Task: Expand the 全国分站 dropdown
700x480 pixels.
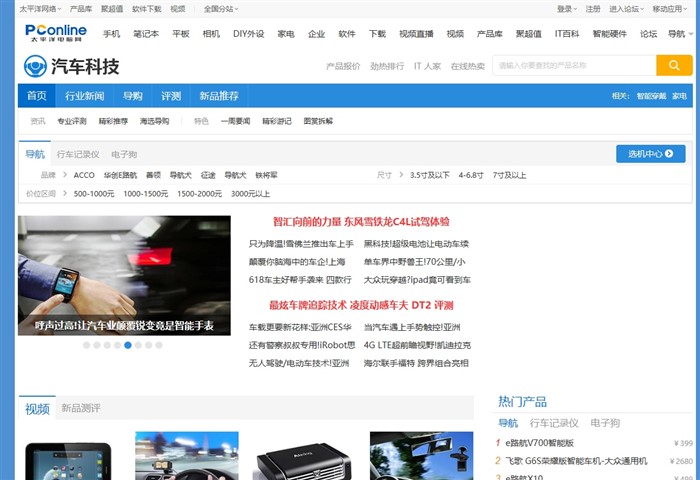Action: point(221,8)
